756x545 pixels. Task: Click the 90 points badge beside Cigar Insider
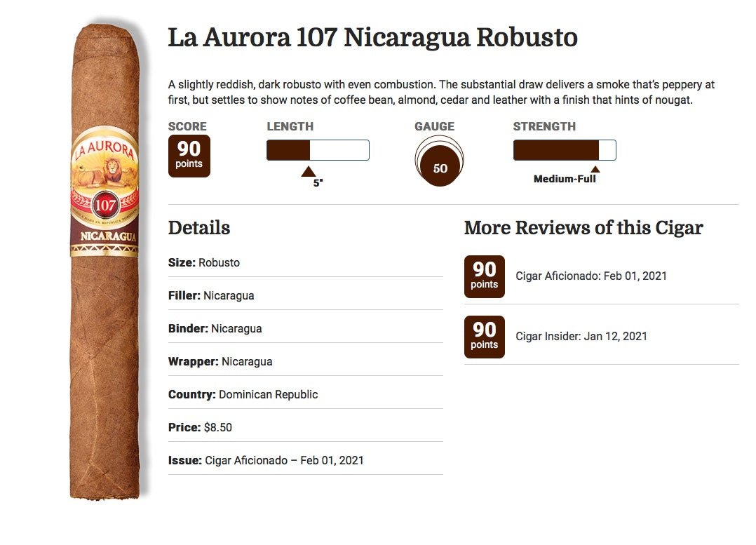pos(485,337)
